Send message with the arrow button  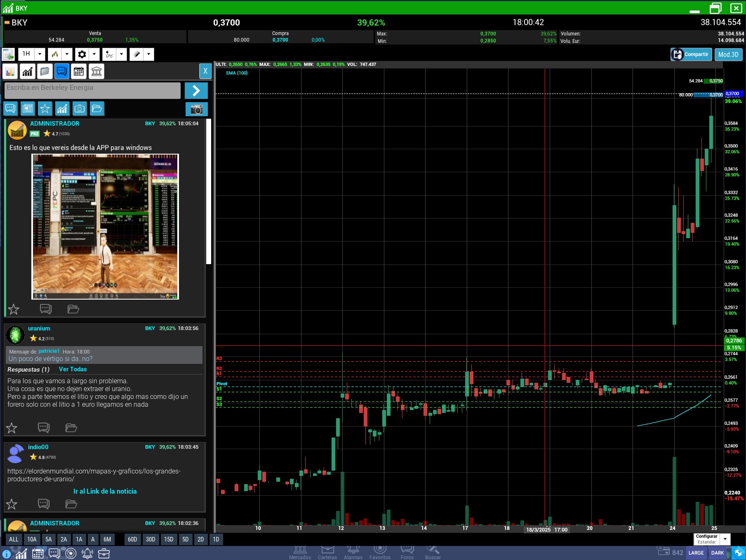coord(196,90)
